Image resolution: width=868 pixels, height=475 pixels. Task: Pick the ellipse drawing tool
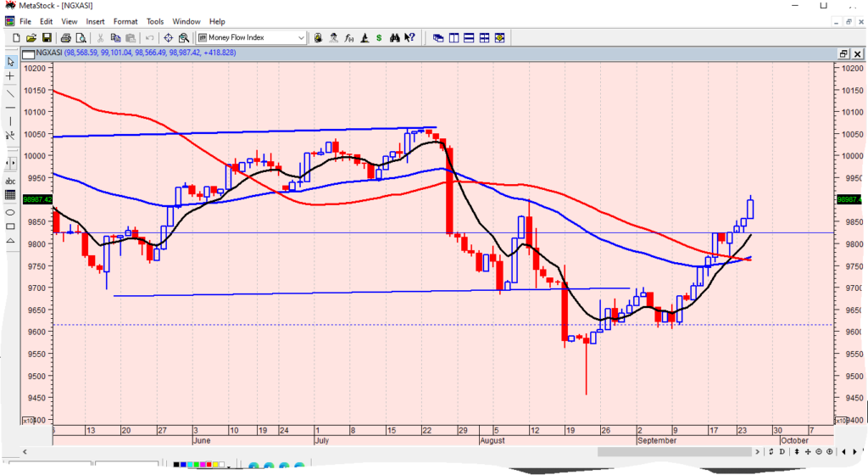coord(11,211)
